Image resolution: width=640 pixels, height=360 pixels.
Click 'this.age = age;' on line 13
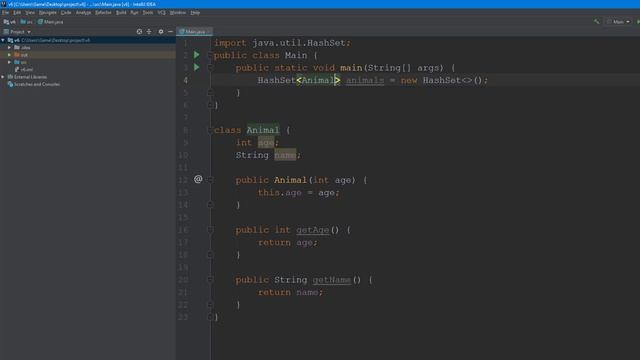click(x=298, y=193)
